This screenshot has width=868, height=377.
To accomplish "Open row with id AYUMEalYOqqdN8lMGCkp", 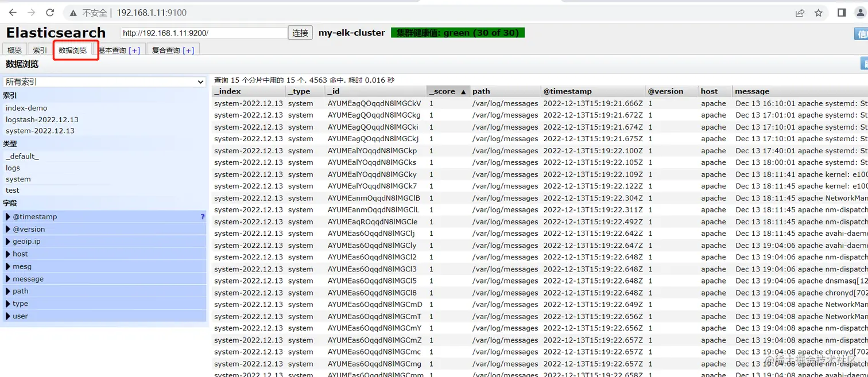I will [x=372, y=151].
